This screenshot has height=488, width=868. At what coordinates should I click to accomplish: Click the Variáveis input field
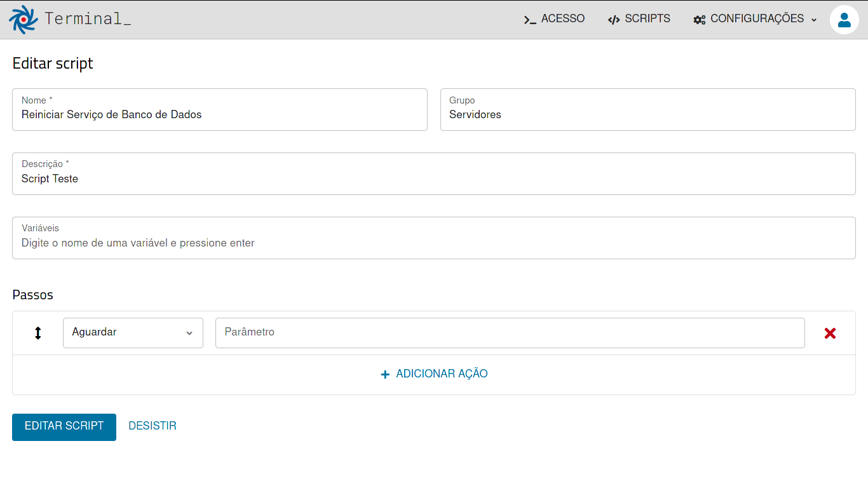pos(434,238)
